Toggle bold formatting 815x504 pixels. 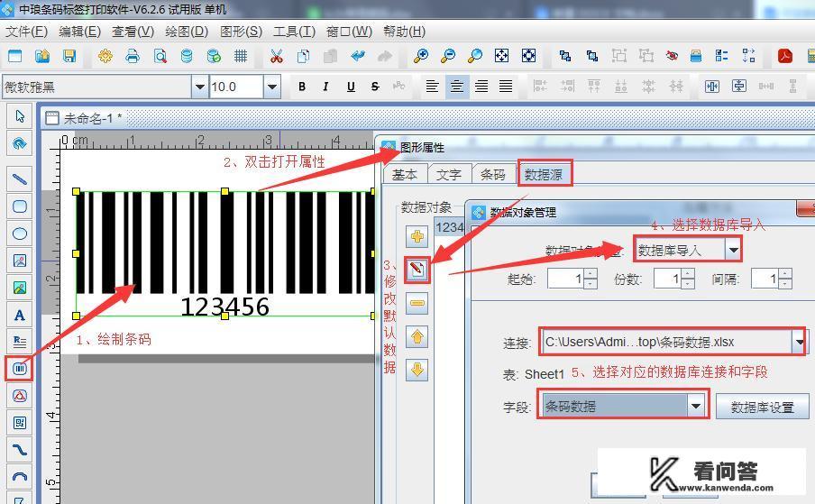302,87
